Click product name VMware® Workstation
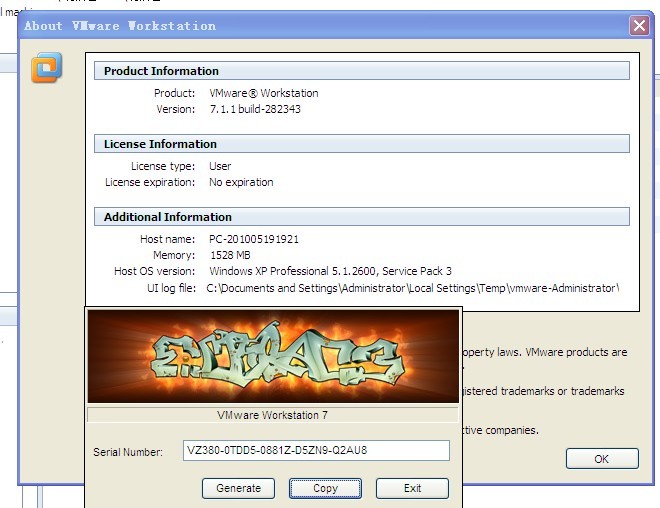 pos(264,93)
